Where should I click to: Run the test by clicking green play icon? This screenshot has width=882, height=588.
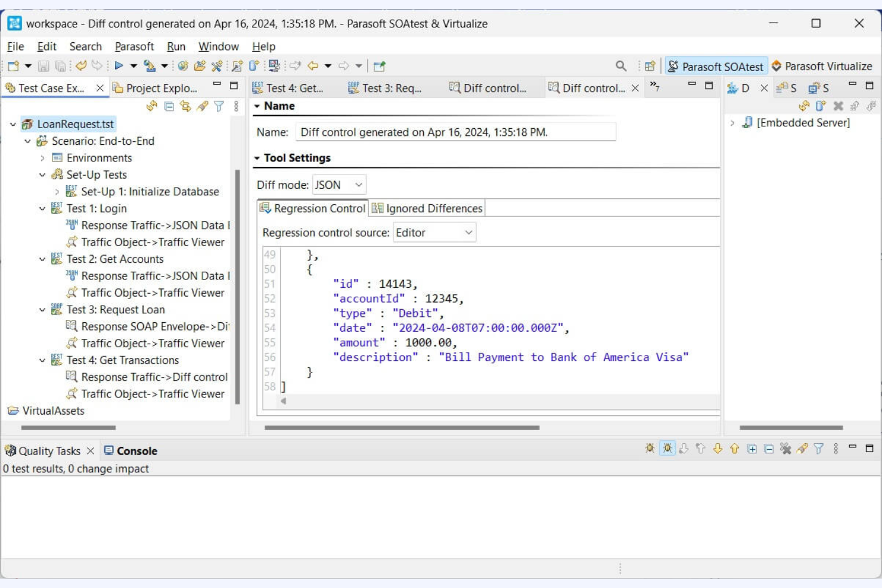point(119,66)
